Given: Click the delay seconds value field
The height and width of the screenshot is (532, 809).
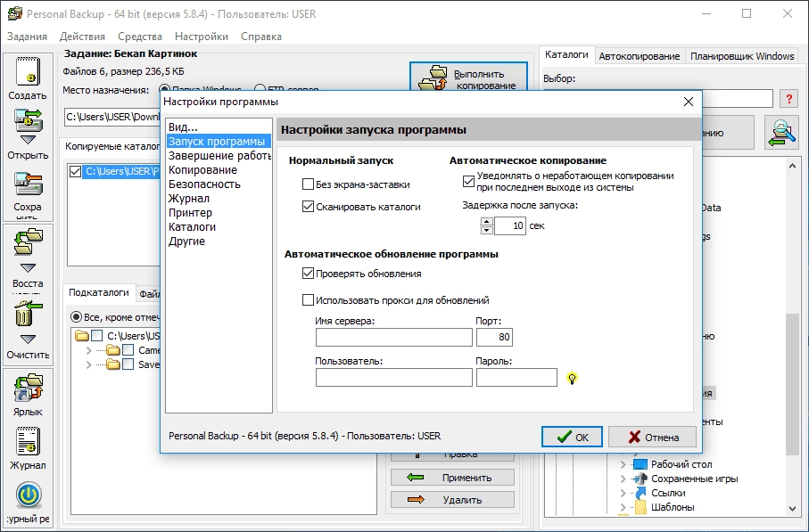Looking at the screenshot, I should coord(510,225).
